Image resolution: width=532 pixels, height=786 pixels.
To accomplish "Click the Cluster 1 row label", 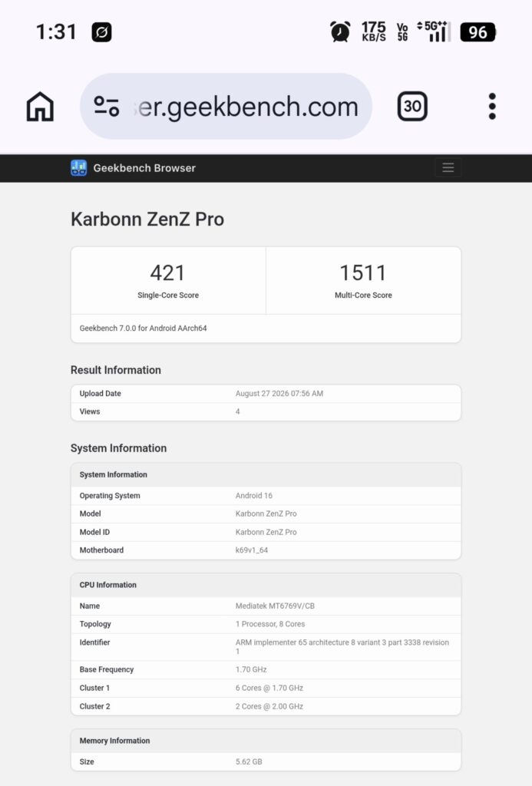I will click(94, 689).
